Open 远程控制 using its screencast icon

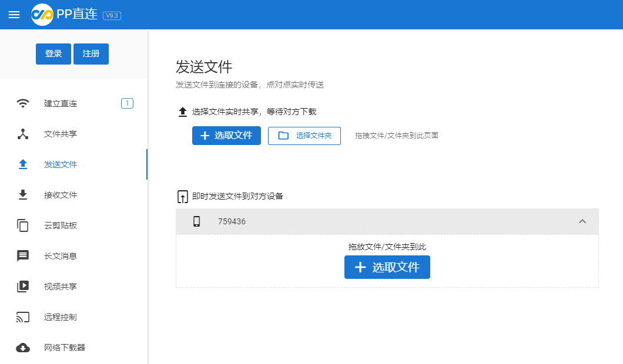point(22,317)
